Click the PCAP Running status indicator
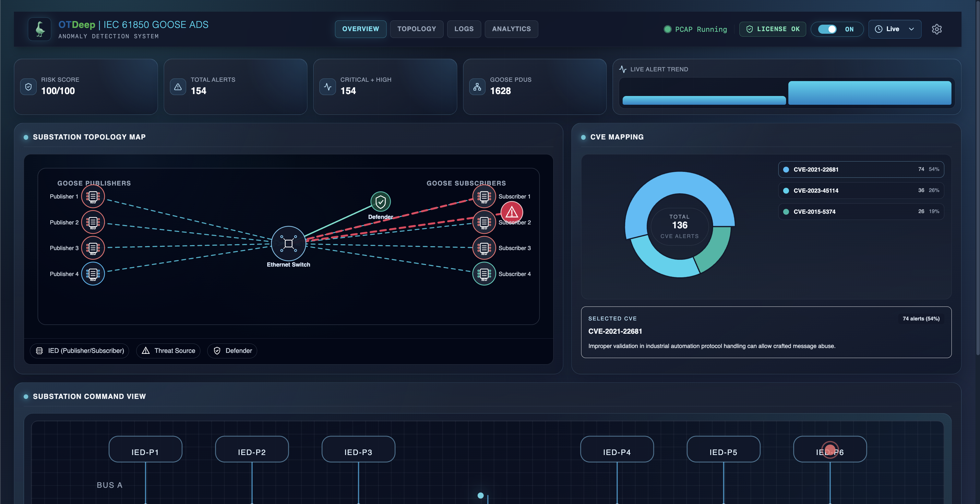 pyautogui.click(x=695, y=29)
